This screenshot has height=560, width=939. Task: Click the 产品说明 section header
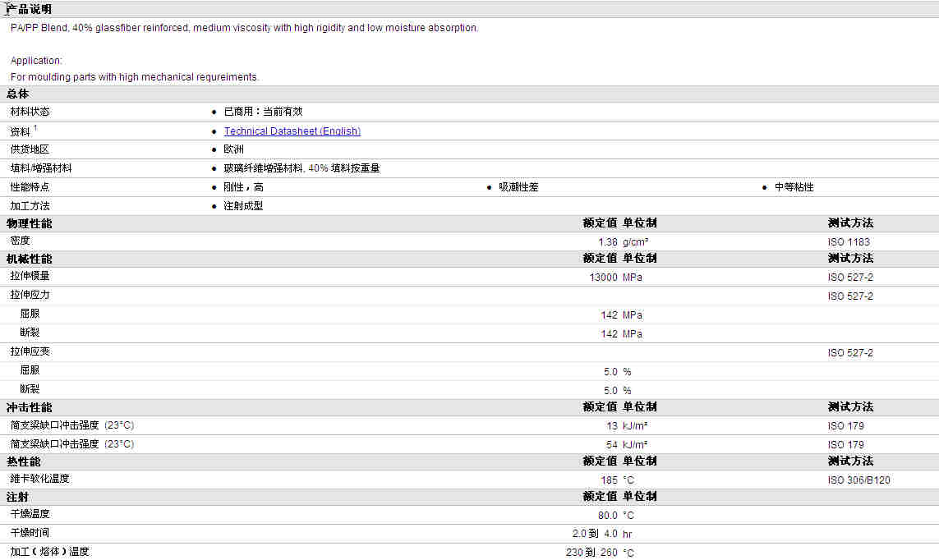[29, 9]
